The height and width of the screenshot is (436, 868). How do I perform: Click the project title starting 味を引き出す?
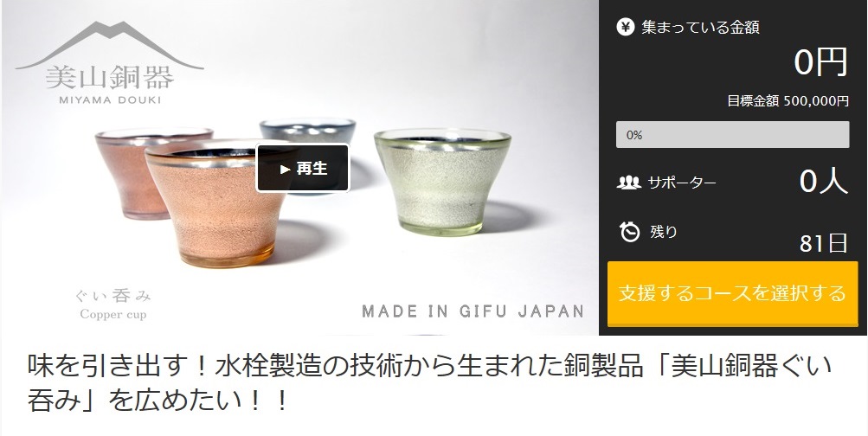[429, 383]
